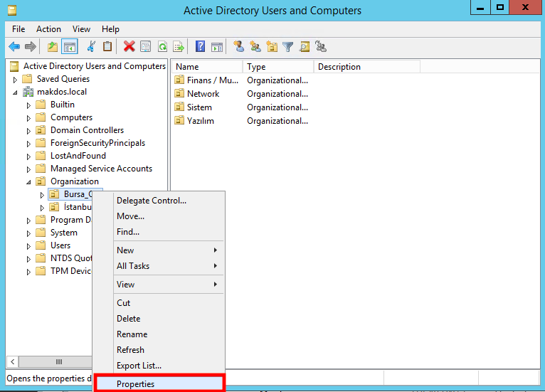
Task: Choose Find... from context menu
Action: click(x=159, y=232)
